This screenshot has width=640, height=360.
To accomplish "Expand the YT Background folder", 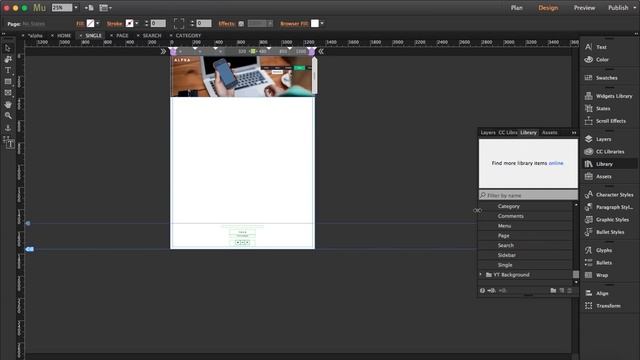I will 481,275.
